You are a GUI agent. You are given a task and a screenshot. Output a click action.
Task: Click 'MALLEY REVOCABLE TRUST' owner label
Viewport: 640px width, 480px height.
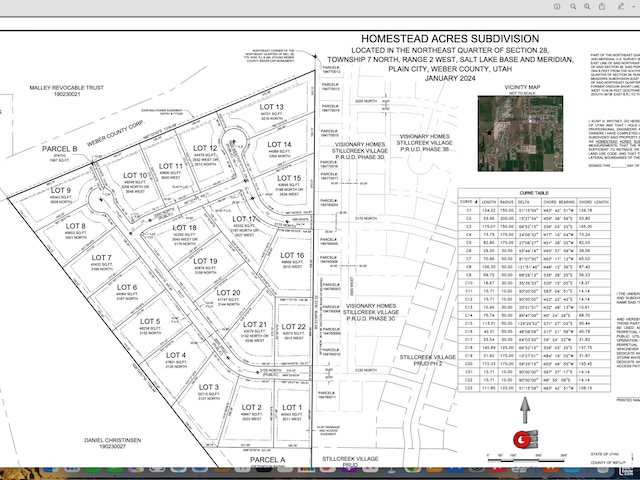tap(67, 87)
